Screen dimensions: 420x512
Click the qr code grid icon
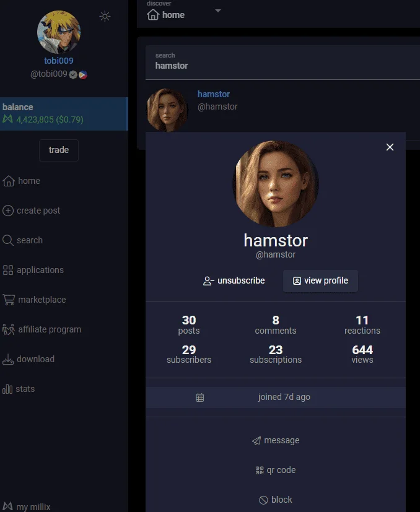point(260,470)
